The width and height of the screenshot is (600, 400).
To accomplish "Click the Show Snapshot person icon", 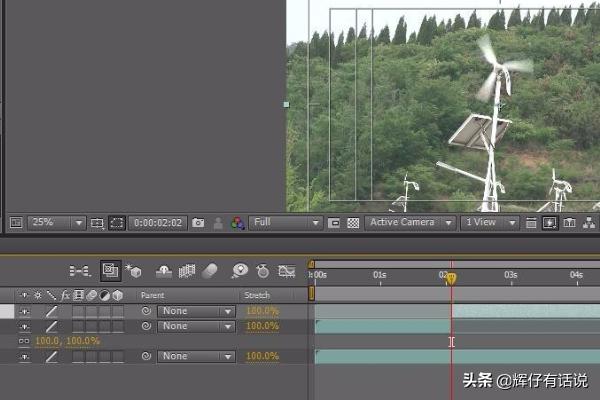I will coord(218,223).
